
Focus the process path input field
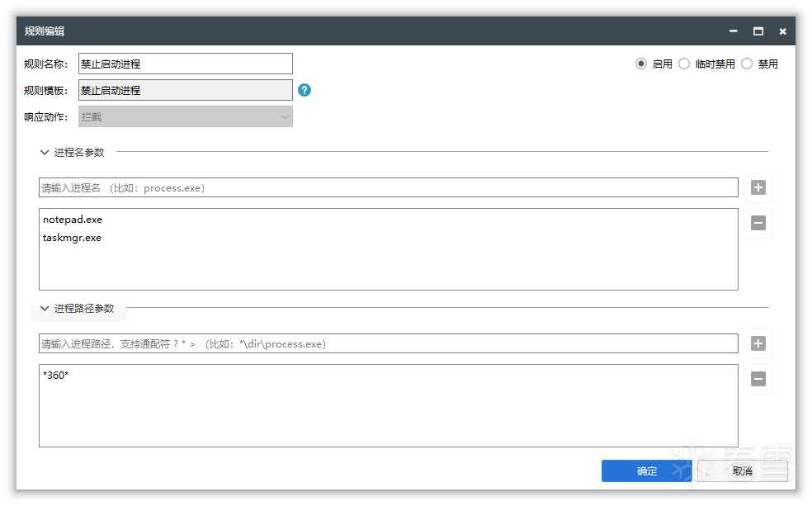pyautogui.click(x=388, y=343)
